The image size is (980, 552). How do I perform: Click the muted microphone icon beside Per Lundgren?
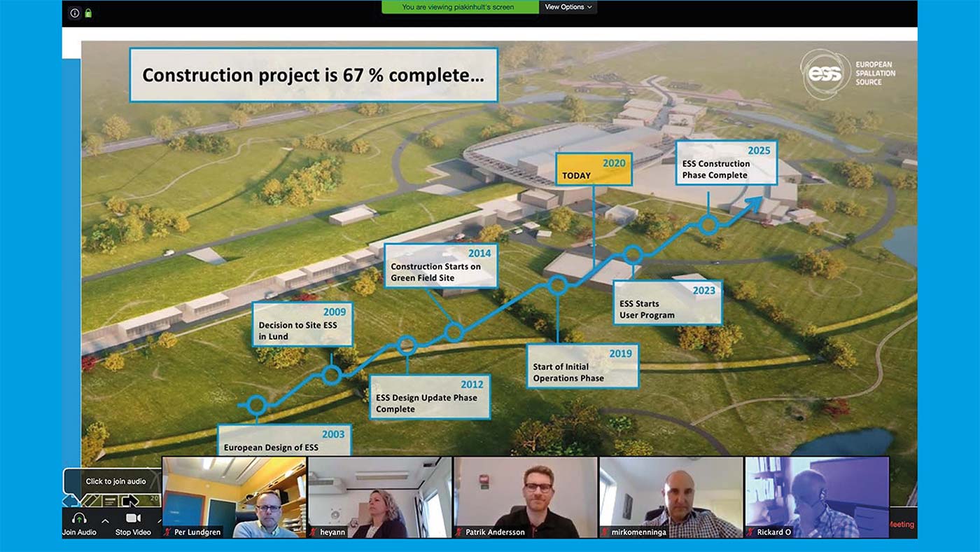(168, 532)
